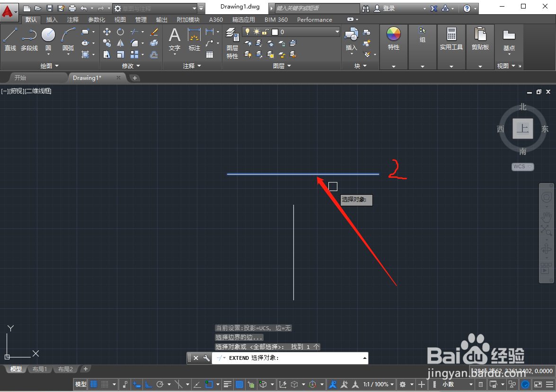
Task: Expand the Modify (修改) panel
Action: tap(131, 66)
